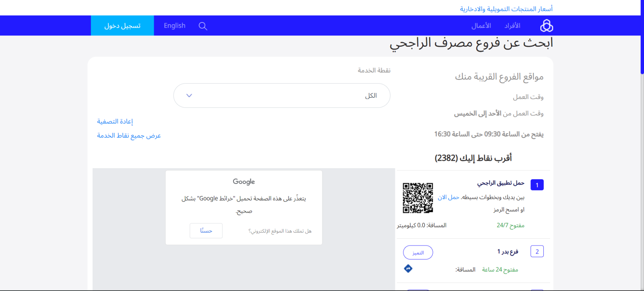This screenshot has height=291, width=644.
Task: Click the حمل الآن download link
Action: pos(448,197)
